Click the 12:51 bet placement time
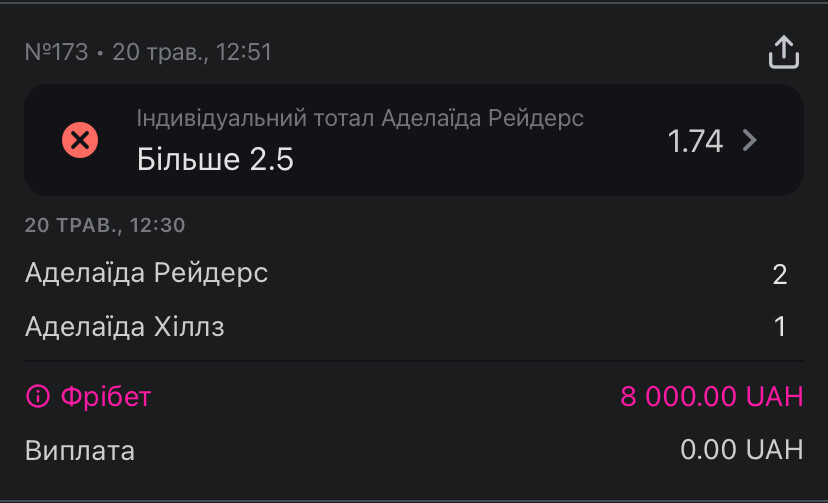 pos(243,52)
